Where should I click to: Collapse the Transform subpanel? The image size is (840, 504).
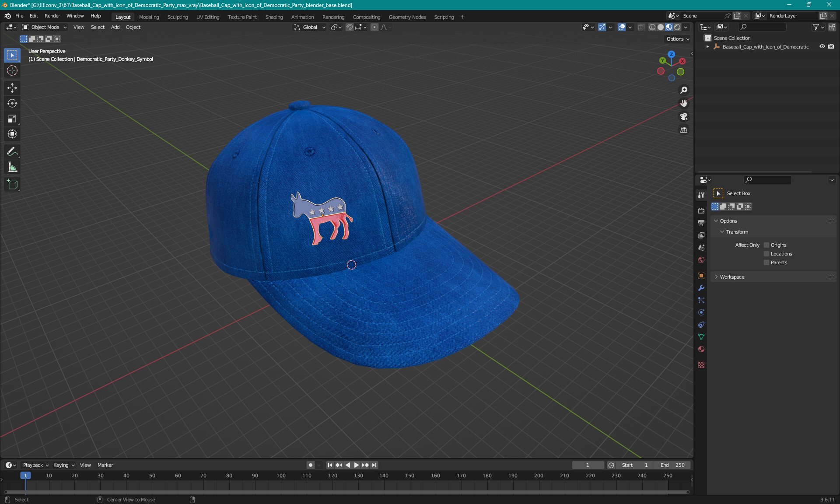click(x=722, y=232)
